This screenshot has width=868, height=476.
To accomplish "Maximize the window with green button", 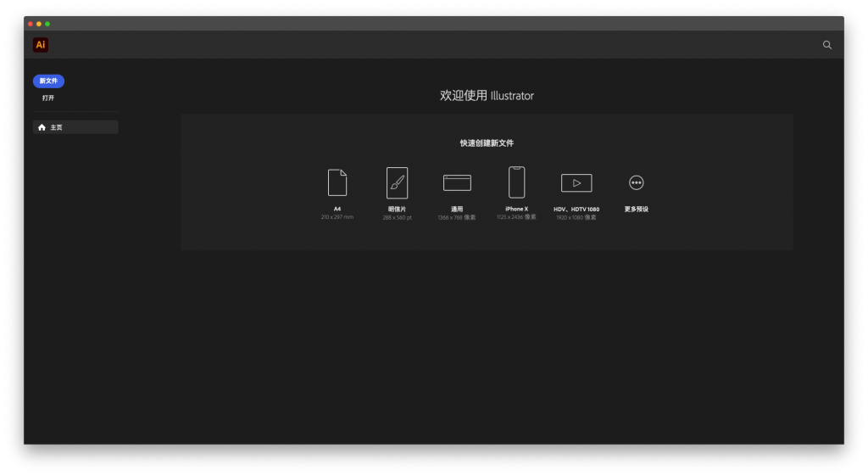I will pos(47,24).
